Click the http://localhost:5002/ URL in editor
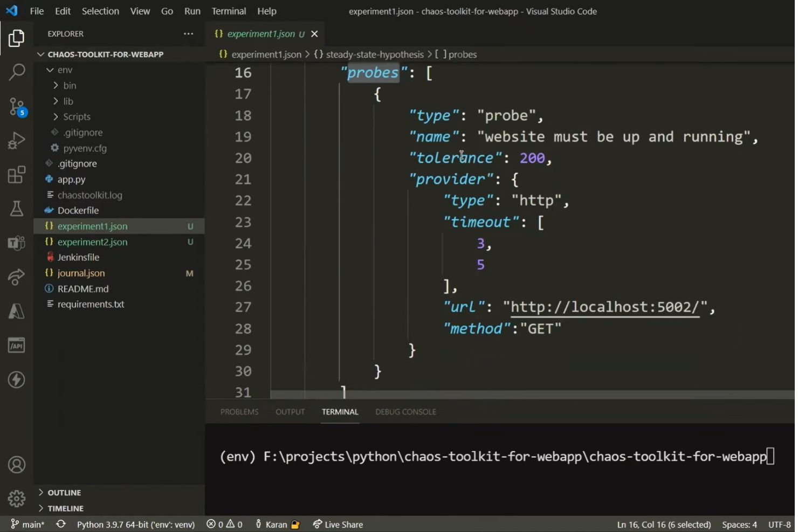Image resolution: width=798 pixels, height=532 pixels. (605, 307)
